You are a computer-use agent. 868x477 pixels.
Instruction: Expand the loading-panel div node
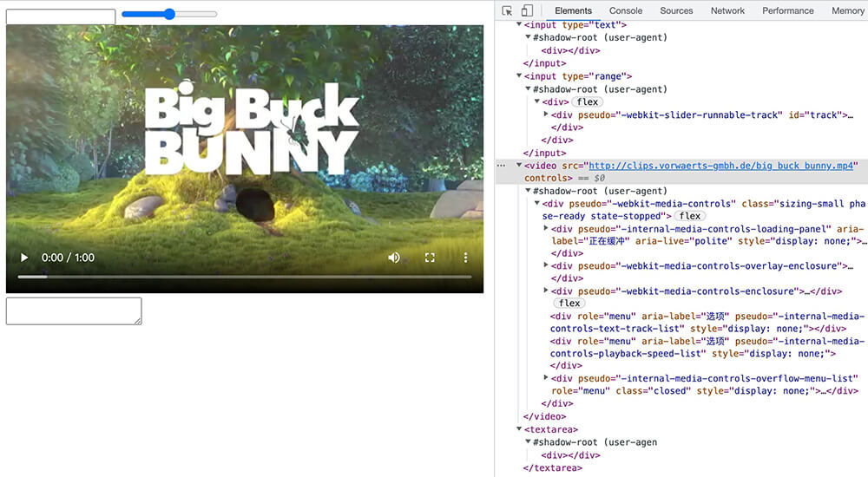pyautogui.click(x=546, y=228)
